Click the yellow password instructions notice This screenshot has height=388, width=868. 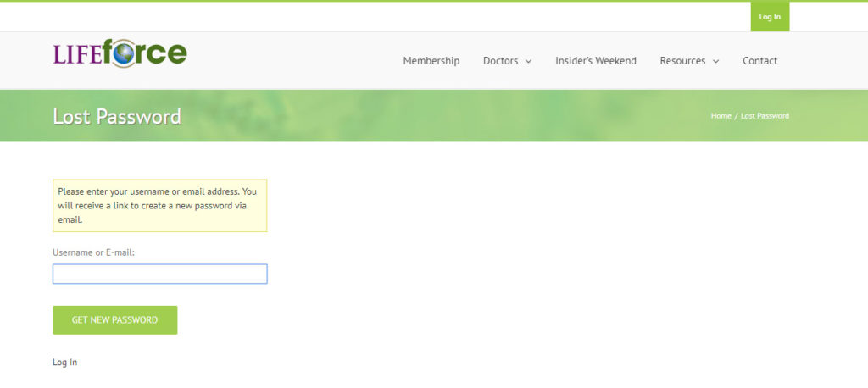click(159, 205)
